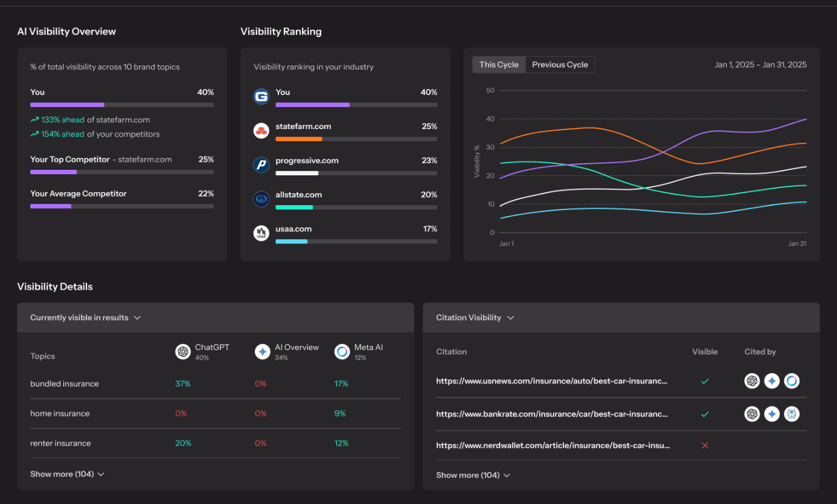Image resolution: width=837 pixels, height=504 pixels.
Task: Open the Citation Visibility dropdown
Action: (475, 317)
